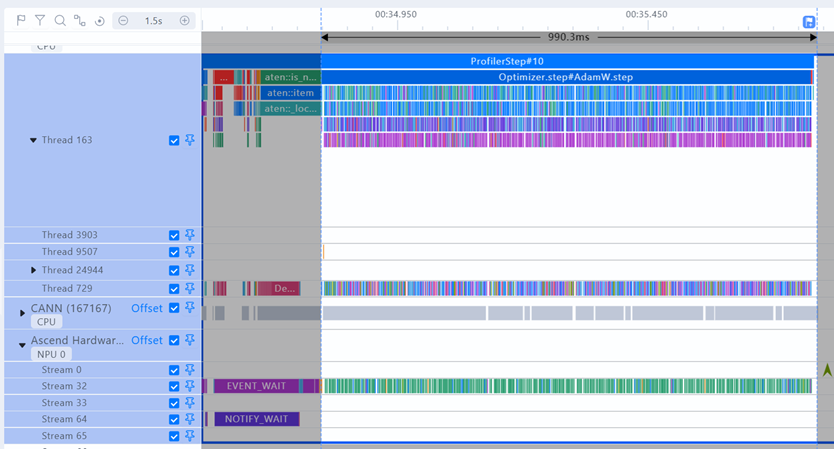This screenshot has height=449, width=834.
Task: Uncheck the Stream 0 checkbox
Action: (x=174, y=370)
